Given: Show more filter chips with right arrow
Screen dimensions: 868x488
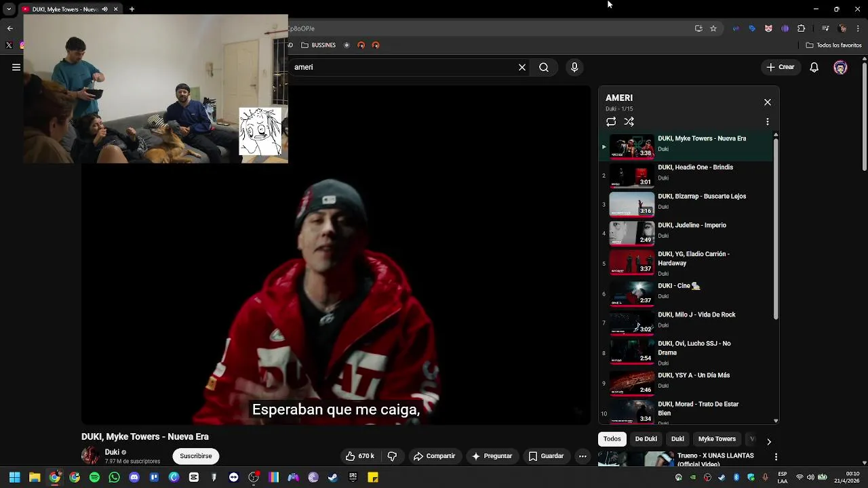Looking at the screenshot, I should (x=768, y=441).
